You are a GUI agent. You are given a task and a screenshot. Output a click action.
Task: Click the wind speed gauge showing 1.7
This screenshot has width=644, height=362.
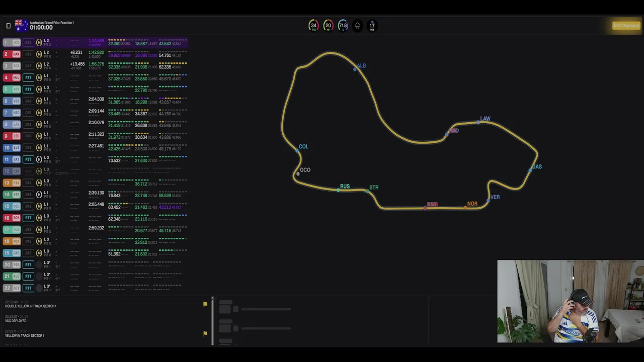click(372, 26)
